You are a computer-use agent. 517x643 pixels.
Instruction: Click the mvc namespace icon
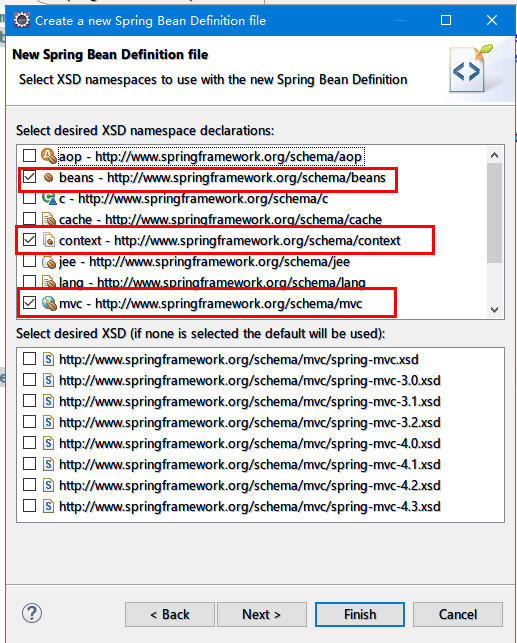[48, 303]
